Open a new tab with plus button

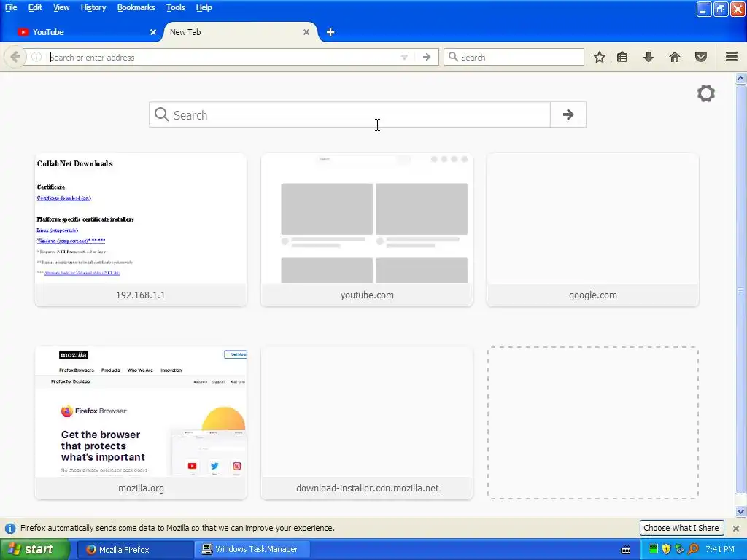tap(330, 32)
